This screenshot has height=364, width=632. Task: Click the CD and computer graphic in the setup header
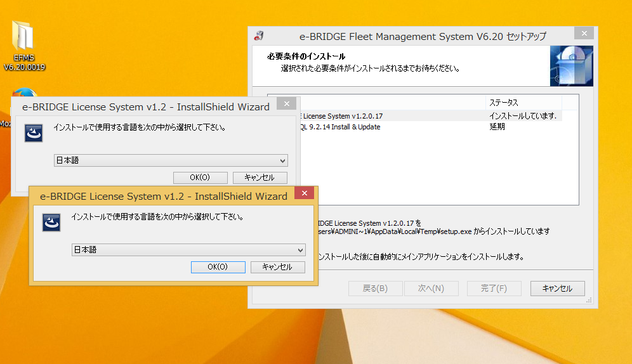click(x=571, y=66)
